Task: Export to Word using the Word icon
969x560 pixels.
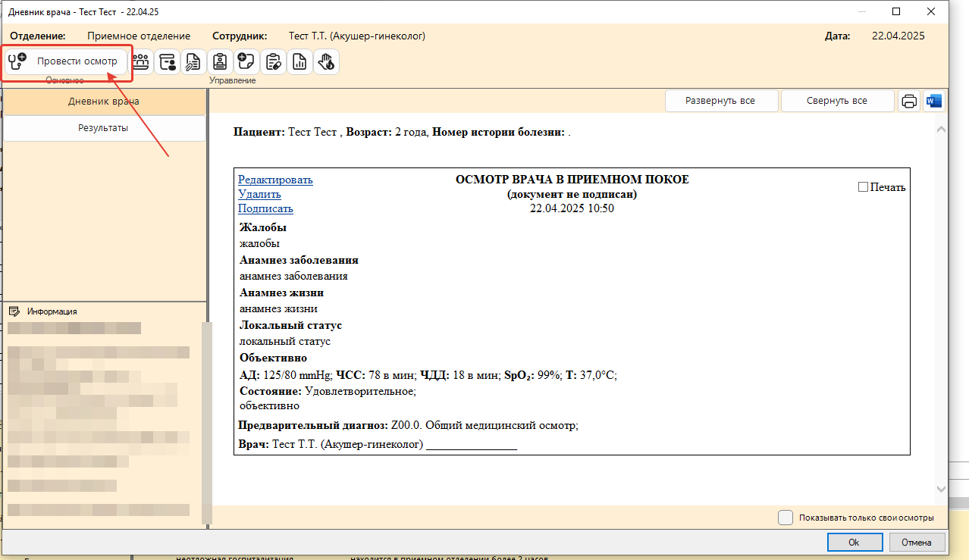Action: click(x=933, y=101)
